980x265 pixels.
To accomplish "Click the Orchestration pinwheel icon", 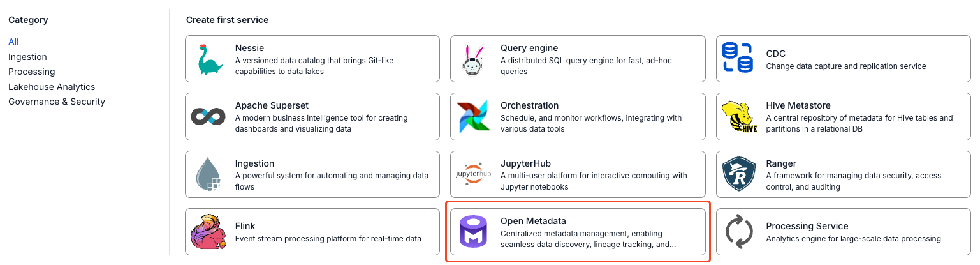I will click(473, 117).
